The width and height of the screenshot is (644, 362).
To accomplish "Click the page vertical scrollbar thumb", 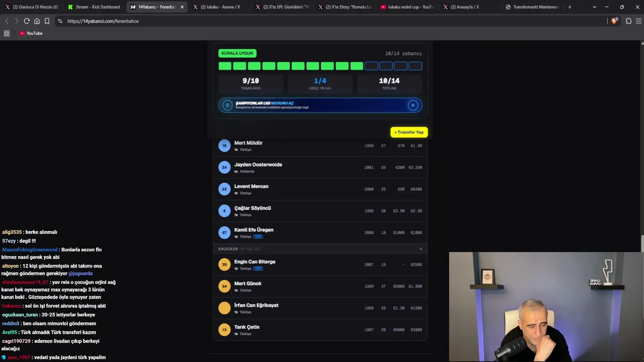I will (x=642, y=243).
